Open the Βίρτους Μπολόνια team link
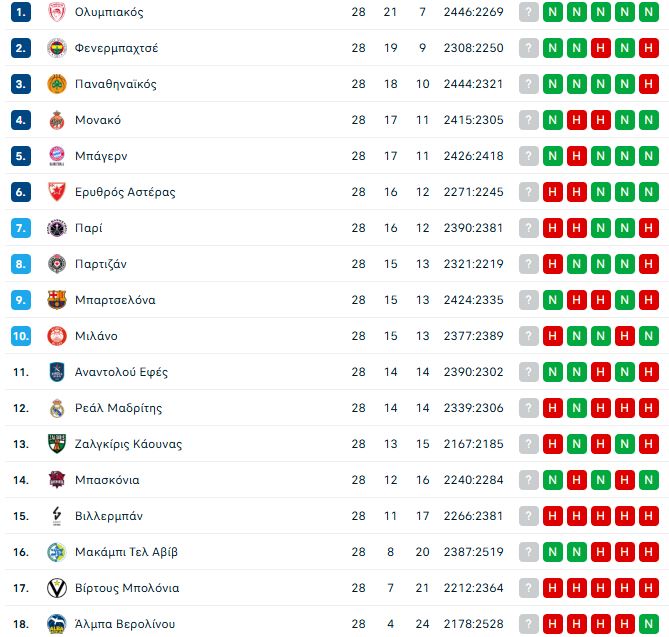 point(127,588)
